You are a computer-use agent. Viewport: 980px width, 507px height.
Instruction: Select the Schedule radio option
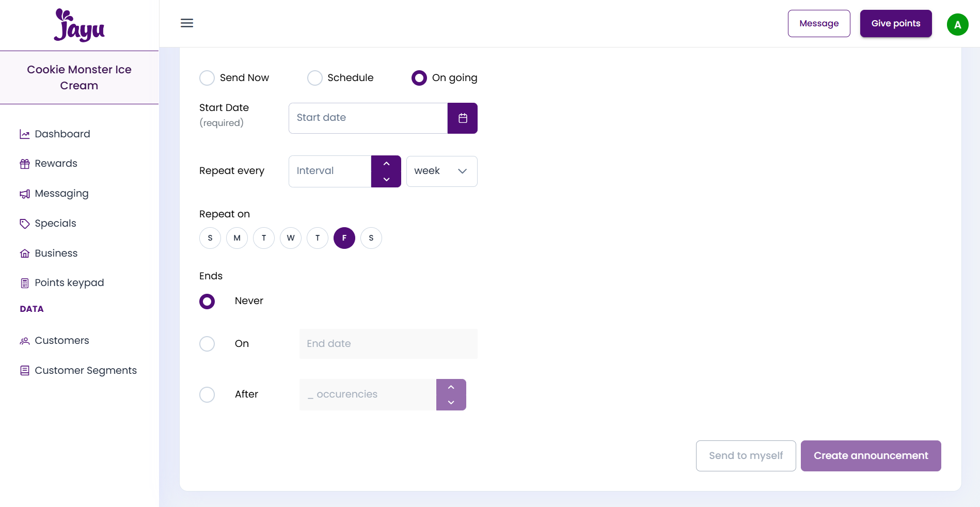pyautogui.click(x=315, y=78)
